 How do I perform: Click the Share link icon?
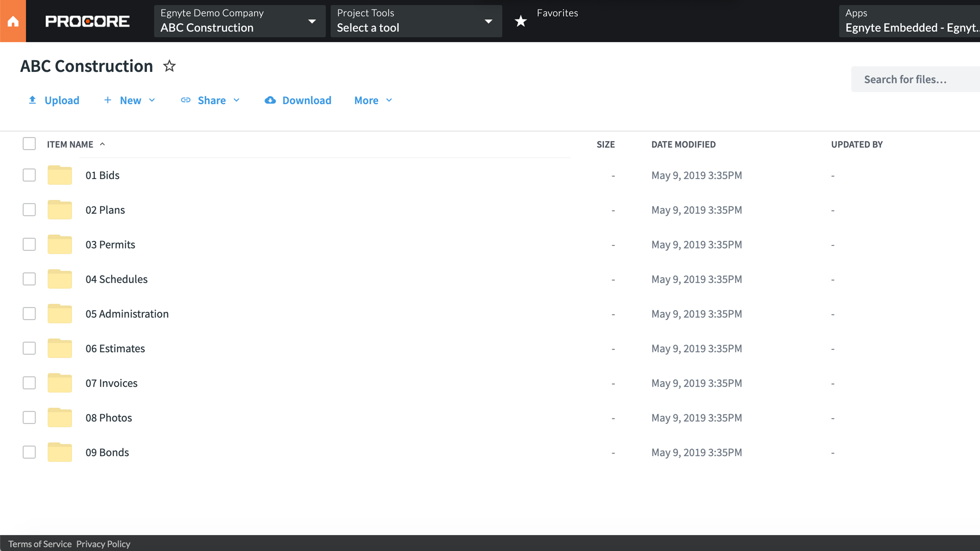[x=186, y=100]
